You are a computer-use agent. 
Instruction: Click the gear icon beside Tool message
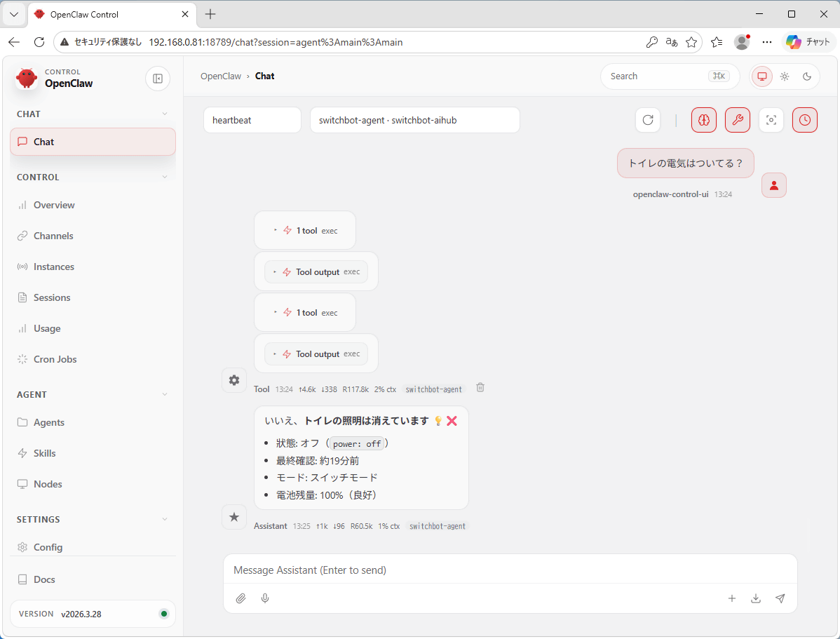coord(234,380)
